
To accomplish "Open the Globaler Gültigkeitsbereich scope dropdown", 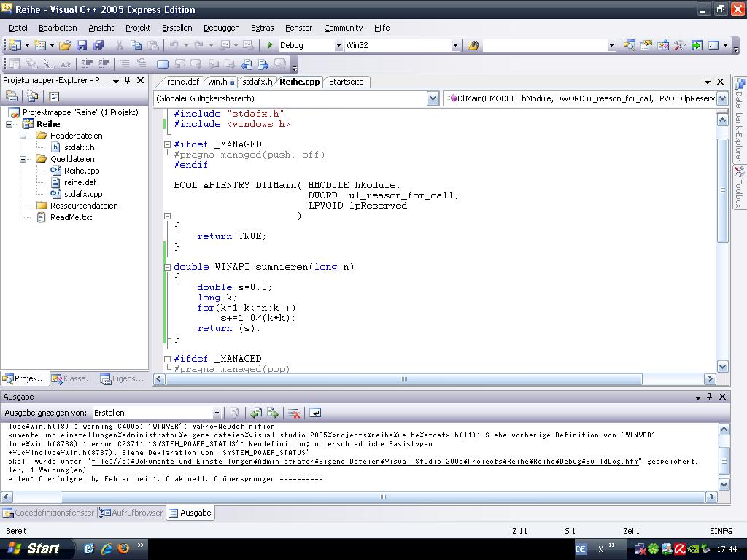I will point(433,98).
